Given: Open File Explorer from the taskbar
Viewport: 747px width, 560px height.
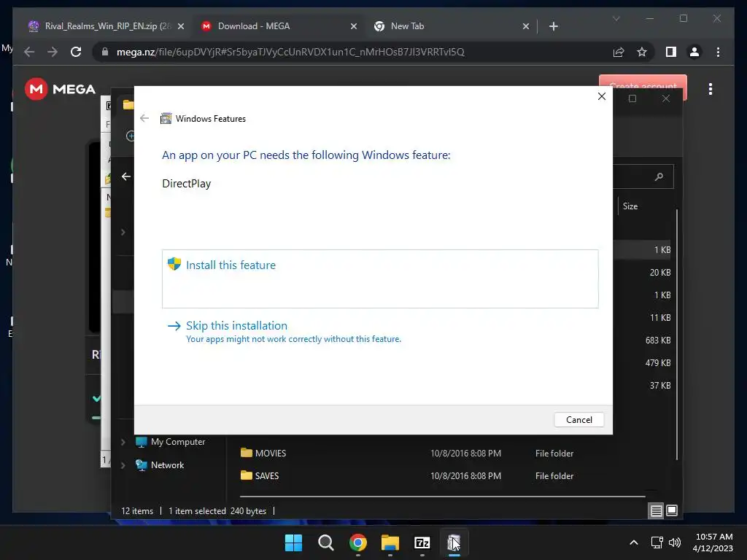Looking at the screenshot, I should click(390, 542).
